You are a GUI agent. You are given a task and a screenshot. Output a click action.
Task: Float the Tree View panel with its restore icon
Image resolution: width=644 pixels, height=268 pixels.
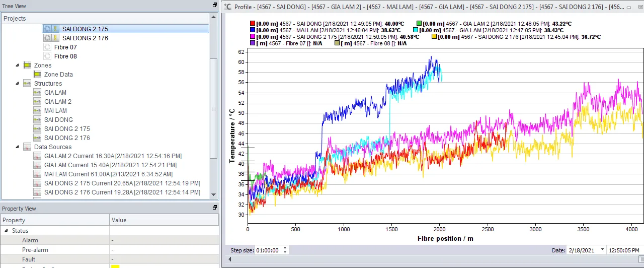click(215, 6)
